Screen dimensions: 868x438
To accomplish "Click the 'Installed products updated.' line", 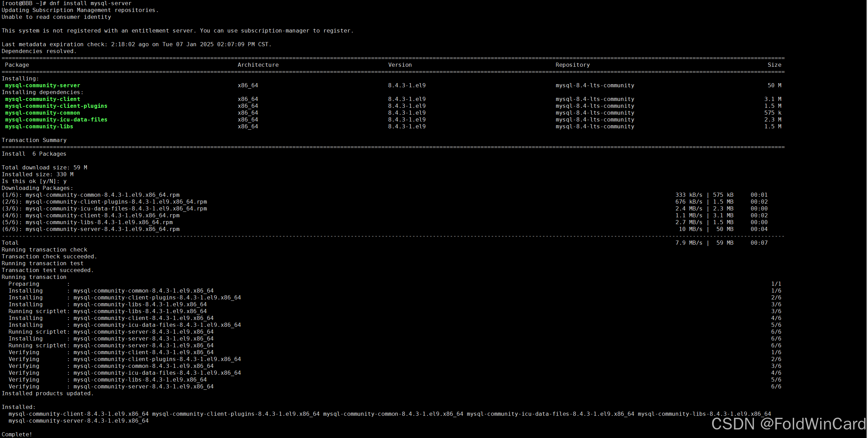I will (x=48, y=394).
